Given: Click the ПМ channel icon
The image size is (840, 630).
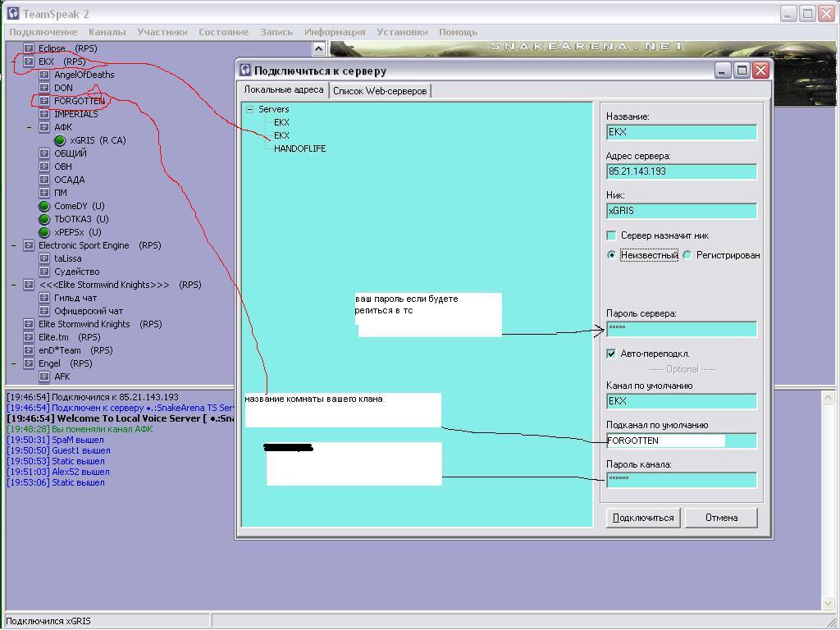Looking at the screenshot, I should (44, 193).
